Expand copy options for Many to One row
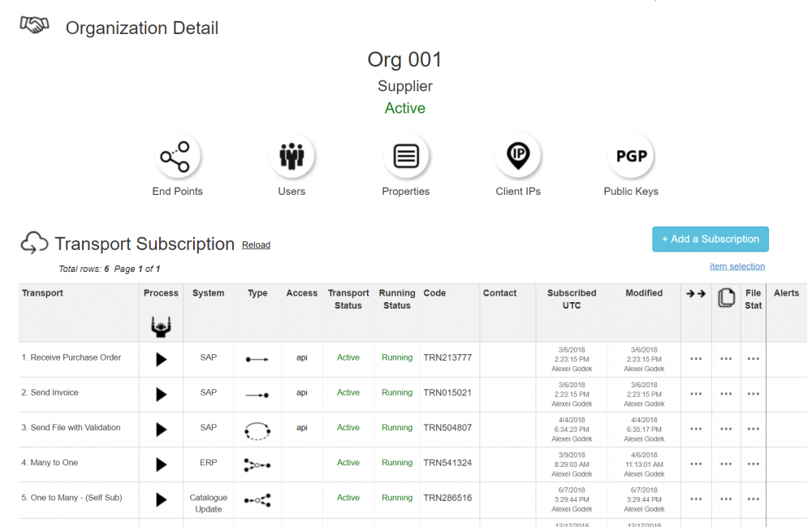Image resolution: width=812 pixels, height=527 pixels. tap(726, 464)
